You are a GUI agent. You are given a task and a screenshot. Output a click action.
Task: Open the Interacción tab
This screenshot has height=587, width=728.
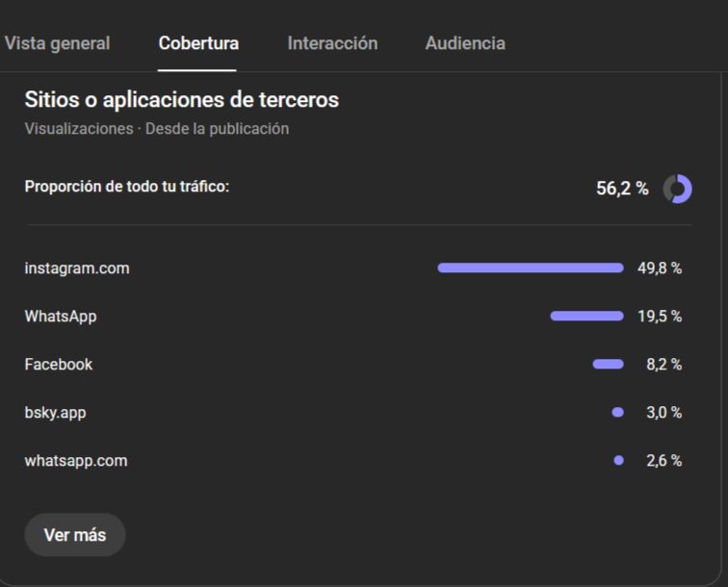tap(332, 43)
